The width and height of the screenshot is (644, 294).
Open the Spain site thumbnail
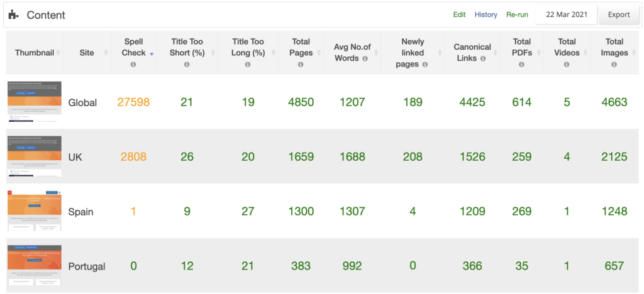click(x=35, y=210)
